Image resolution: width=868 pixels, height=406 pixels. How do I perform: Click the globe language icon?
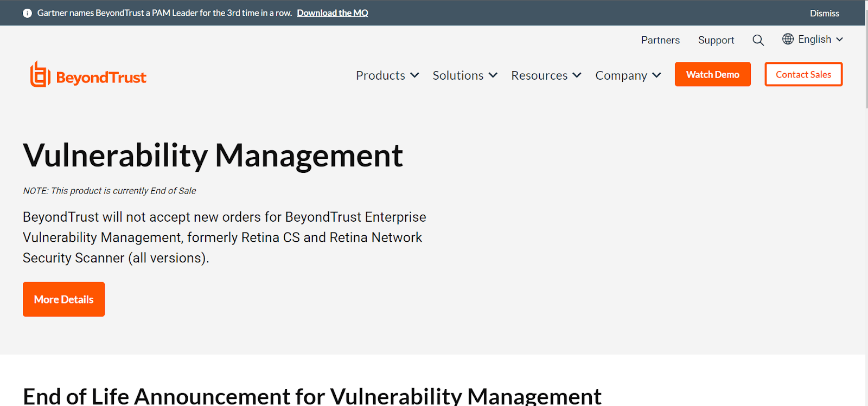pos(788,39)
